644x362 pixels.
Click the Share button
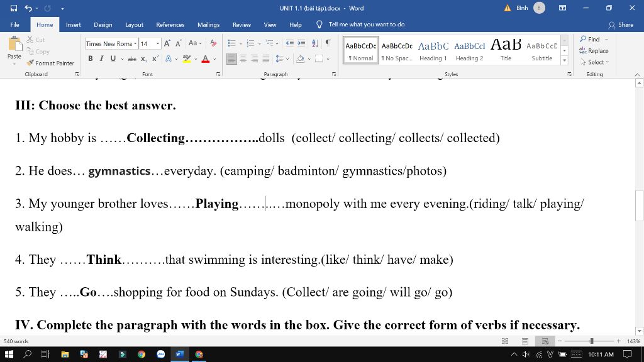tap(621, 25)
